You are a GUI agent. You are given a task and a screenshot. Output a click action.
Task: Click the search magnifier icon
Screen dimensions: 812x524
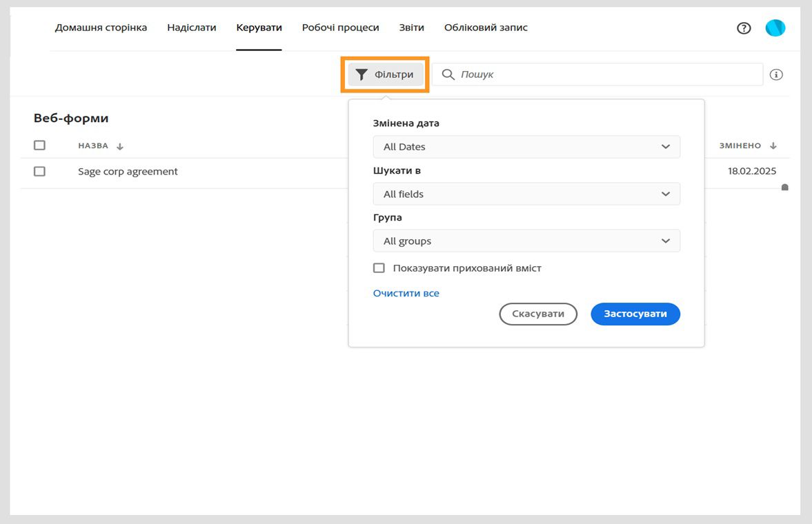coord(448,74)
